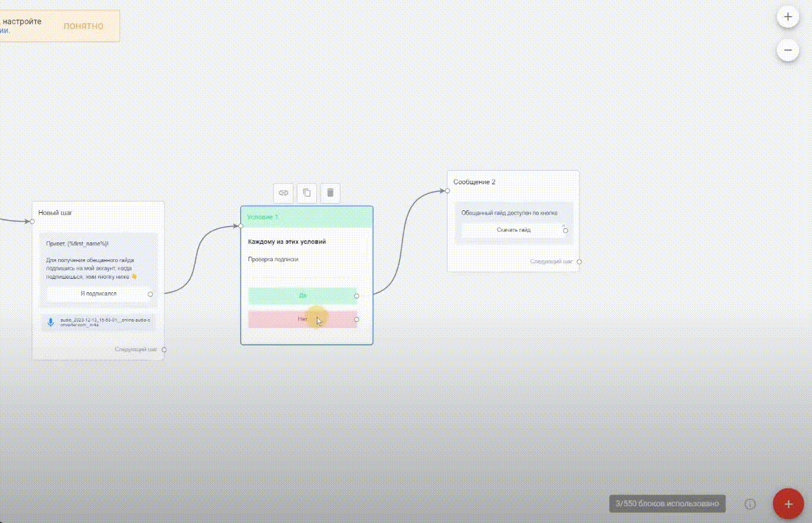Screen dimensions: 812x523
Task: Select the green Да branch
Action: pos(303,295)
